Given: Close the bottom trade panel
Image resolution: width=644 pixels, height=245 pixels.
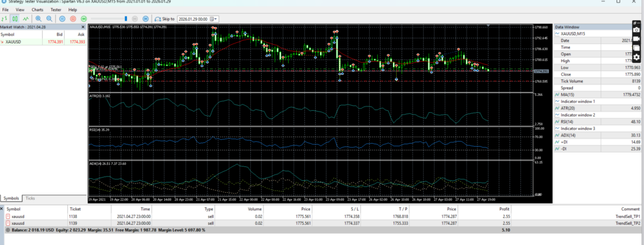Looking at the screenshot, I should click(x=2, y=209).
